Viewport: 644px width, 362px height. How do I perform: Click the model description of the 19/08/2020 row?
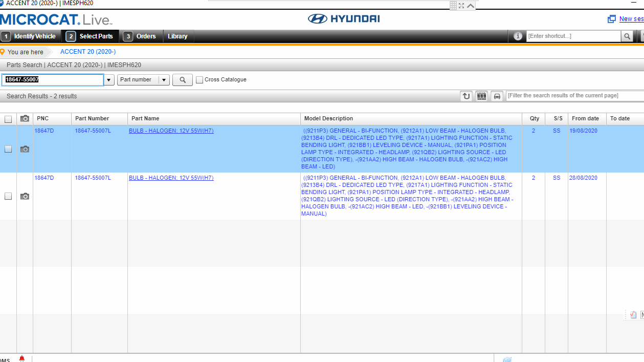pyautogui.click(x=407, y=148)
